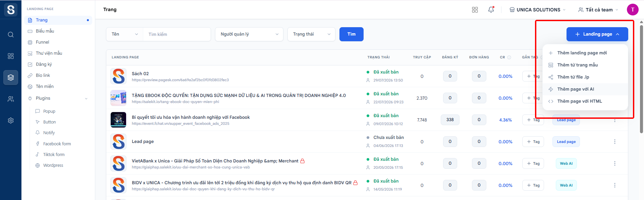Click 338 registrations count
The image size is (644, 200).
coord(450,120)
